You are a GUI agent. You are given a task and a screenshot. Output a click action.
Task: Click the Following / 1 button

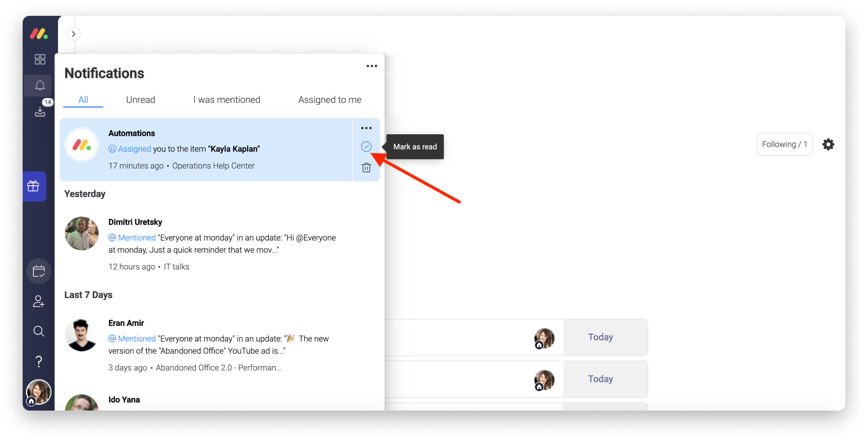(785, 145)
